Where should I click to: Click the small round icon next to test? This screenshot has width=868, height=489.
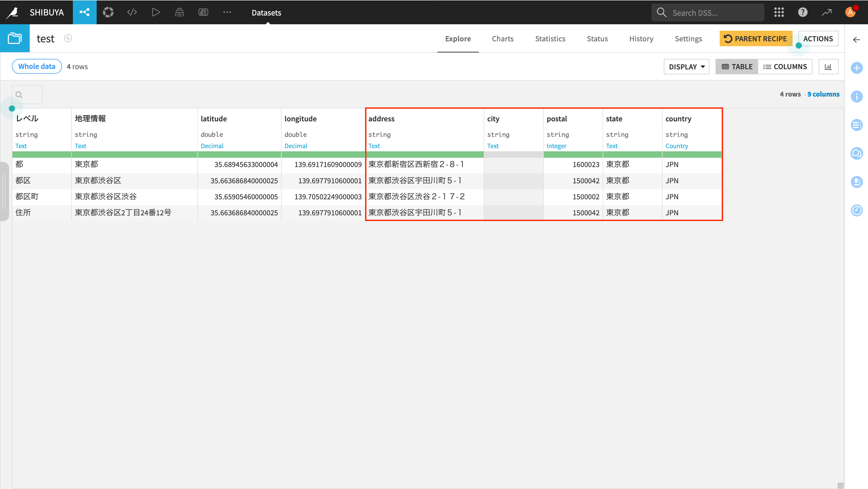[68, 38]
